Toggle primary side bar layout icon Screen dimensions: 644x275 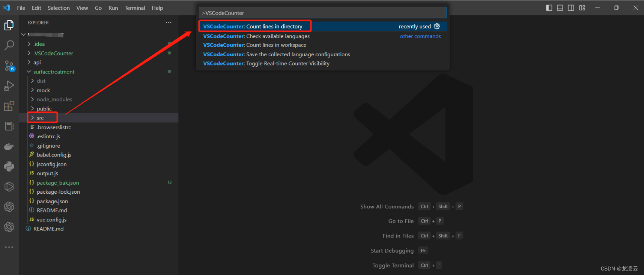[x=549, y=8]
